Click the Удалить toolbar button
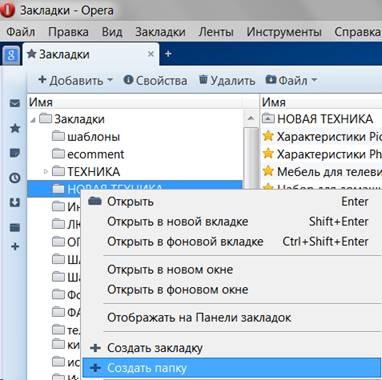Screen dimensions: 382x380 tap(227, 80)
